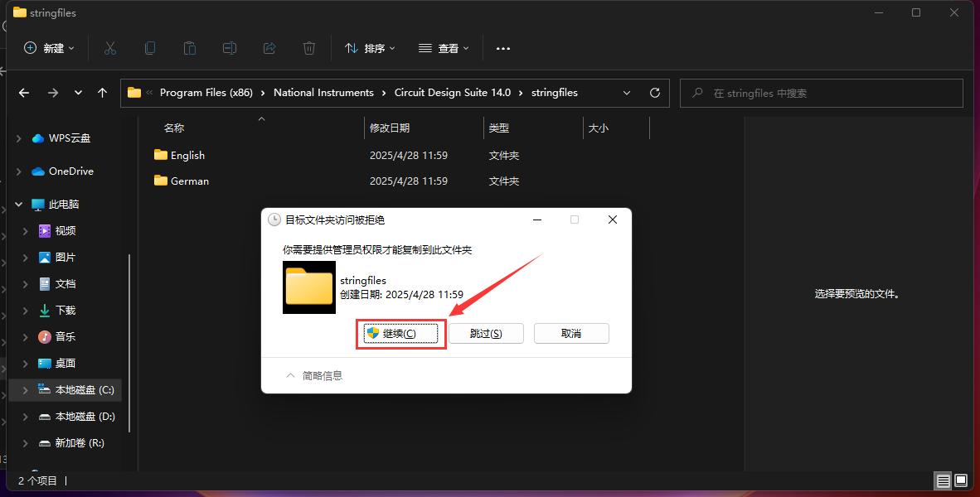Screen dimensions: 980x497
Task: Select 本地磁盘 (D:) in sidebar
Action: (x=85, y=417)
